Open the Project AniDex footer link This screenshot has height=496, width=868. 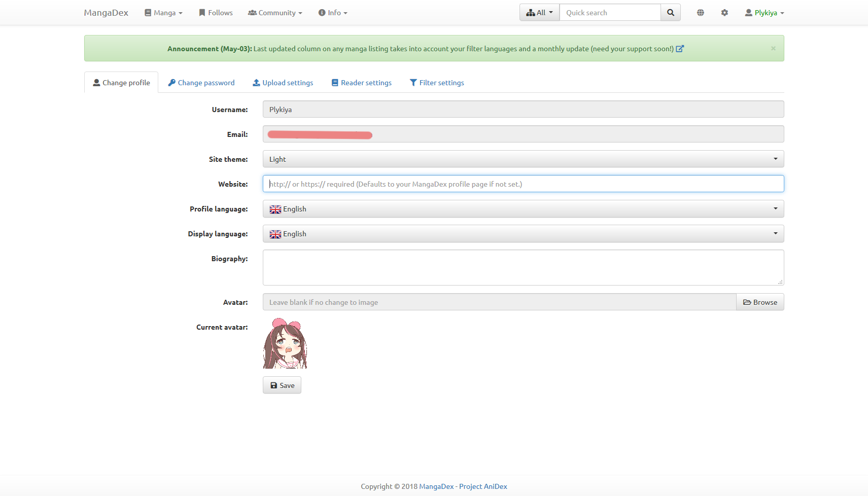click(x=483, y=486)
